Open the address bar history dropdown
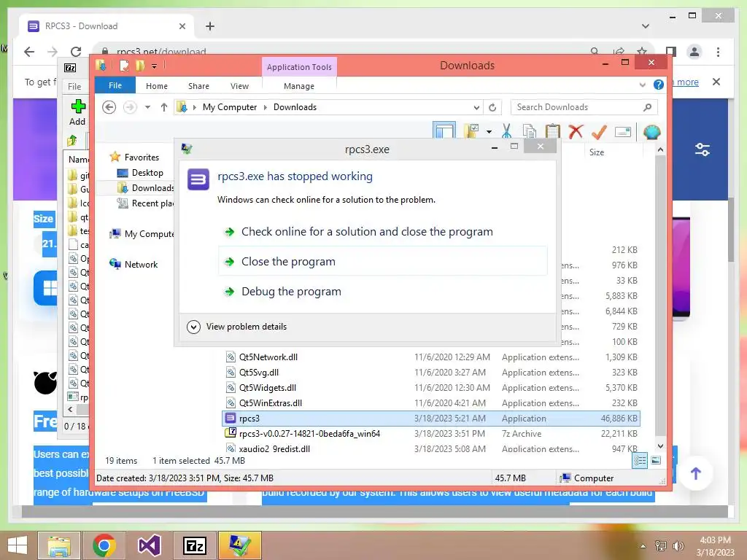This screenshot has width=747, height=560. (476, 108)
